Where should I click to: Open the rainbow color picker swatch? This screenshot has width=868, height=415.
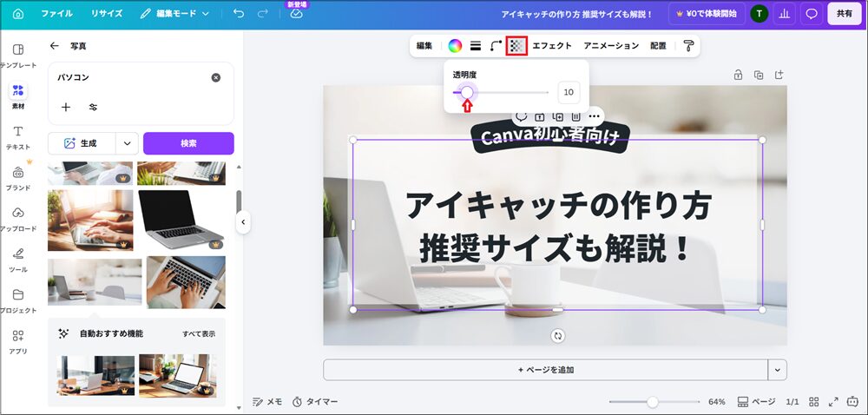[x=455, y=46]
